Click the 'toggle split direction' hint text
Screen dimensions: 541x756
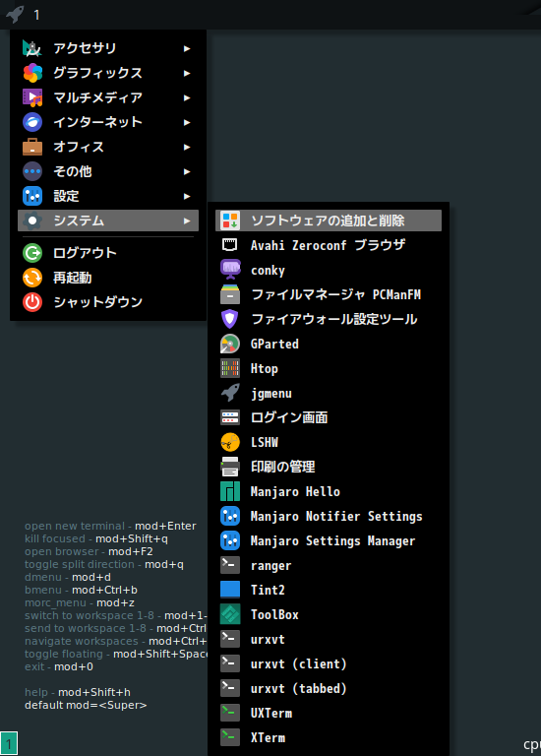(x=80, y=564)
